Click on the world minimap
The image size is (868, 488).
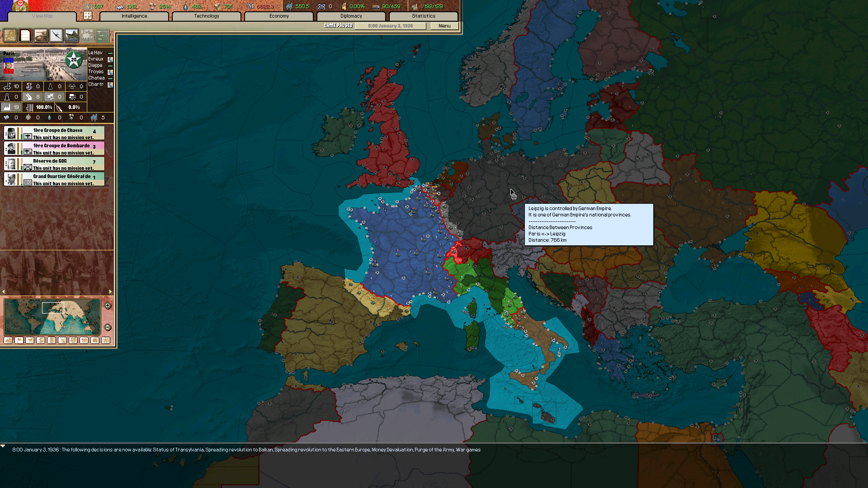click(52, 316)
